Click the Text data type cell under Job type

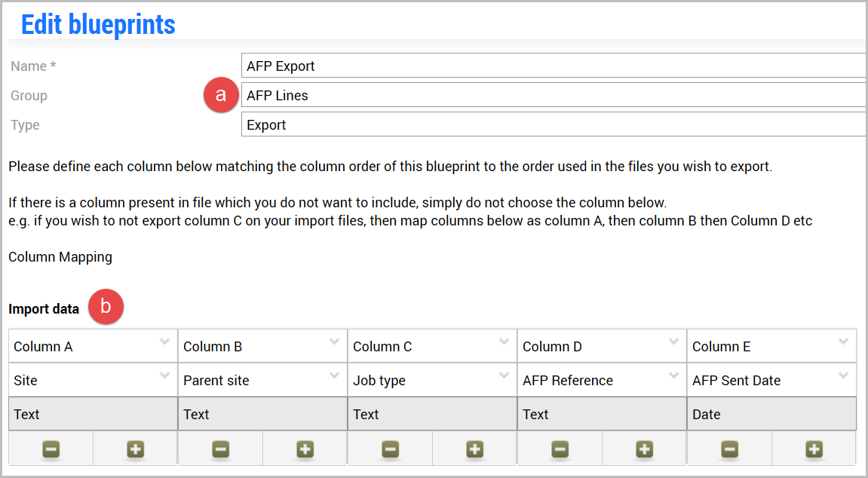pos(432,414)
